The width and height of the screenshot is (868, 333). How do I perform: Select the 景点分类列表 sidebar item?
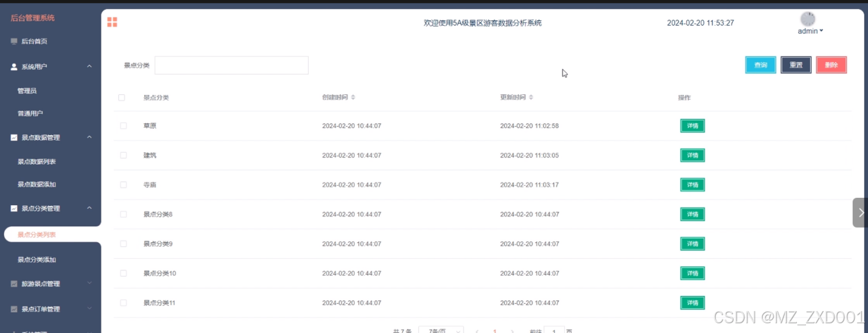(x=37, y=234)
